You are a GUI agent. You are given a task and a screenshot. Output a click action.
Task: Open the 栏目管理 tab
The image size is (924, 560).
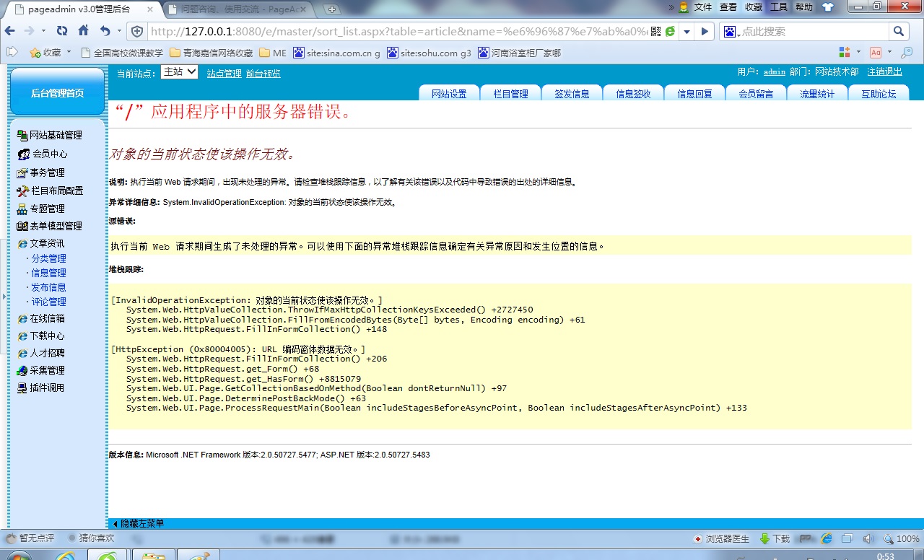coord(510,94)
